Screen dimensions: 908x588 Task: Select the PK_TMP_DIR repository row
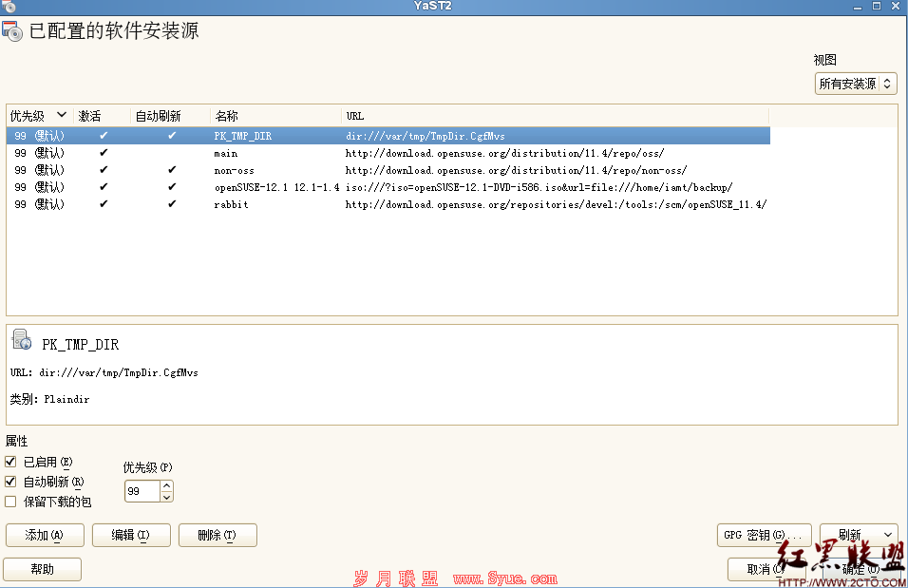click(388, 136)
